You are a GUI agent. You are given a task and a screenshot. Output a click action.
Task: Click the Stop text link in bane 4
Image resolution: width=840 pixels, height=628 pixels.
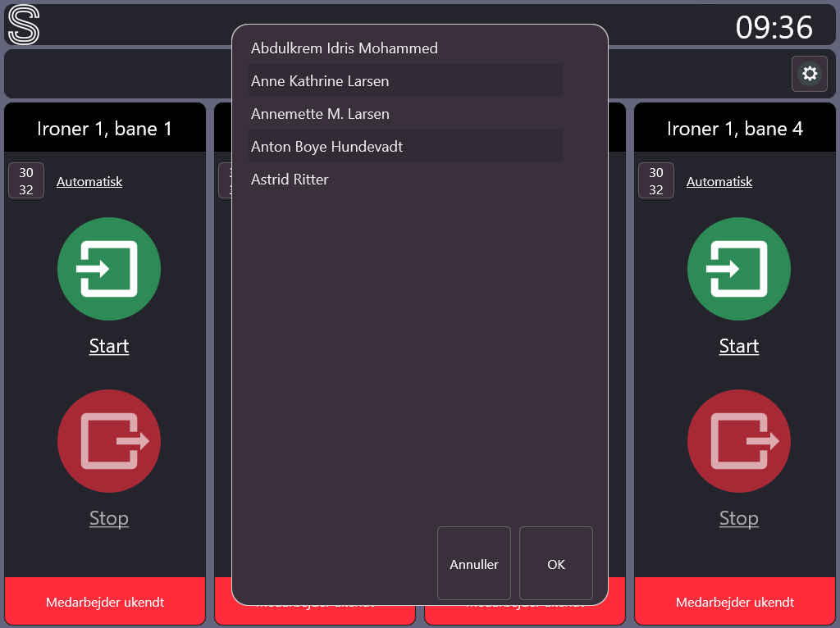[x=739, y=518]
